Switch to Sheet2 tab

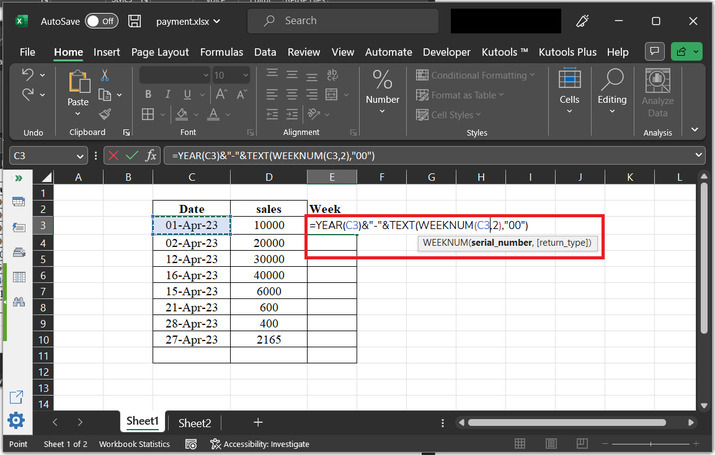194,422
